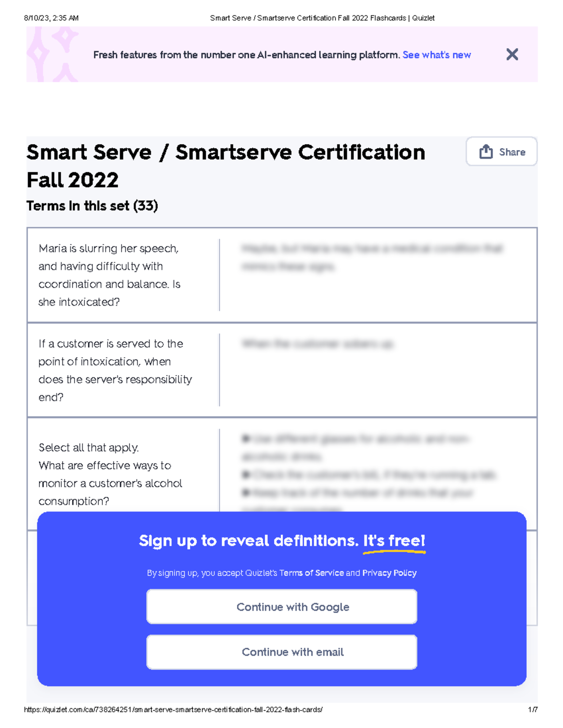Open Quizlet's Terms of Service
563x728 pixels.
pyautogui.click(x=311, y=572)
